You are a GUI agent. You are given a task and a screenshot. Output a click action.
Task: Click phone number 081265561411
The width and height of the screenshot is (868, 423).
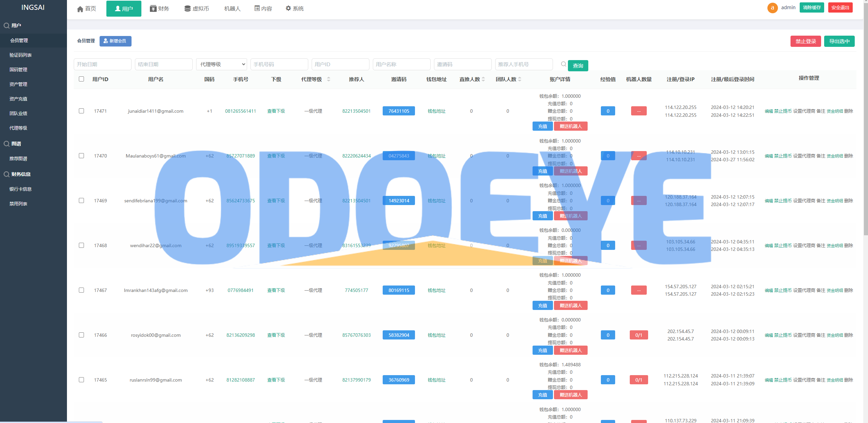click(240, 111)
